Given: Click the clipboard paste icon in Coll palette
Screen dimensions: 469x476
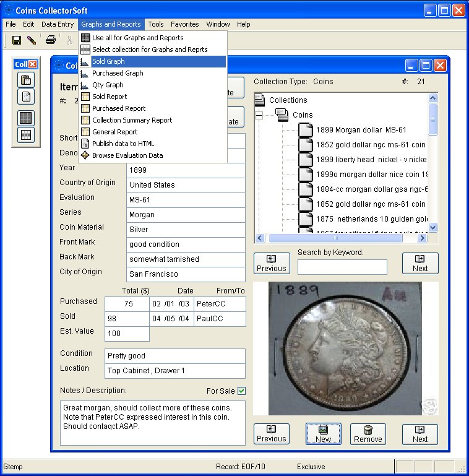Looking at the screenshot, I should pos(26,80).
